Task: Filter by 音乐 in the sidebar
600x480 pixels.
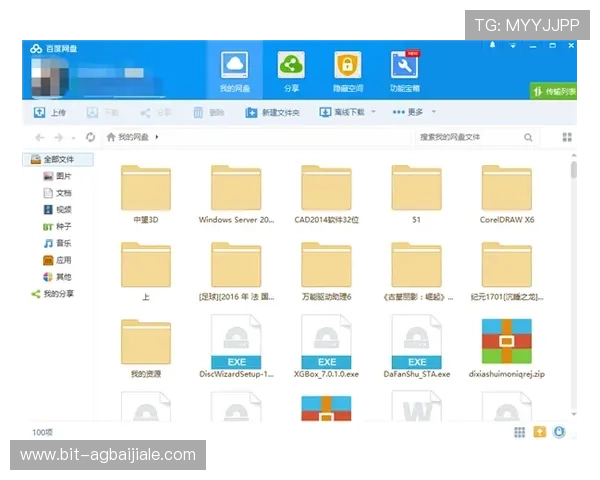Action: pos(57,243)
